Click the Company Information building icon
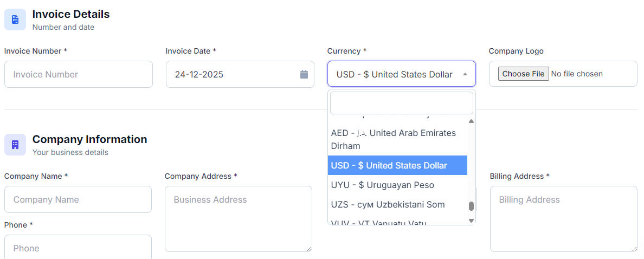Image resolution: width=644 pixels, height=259 pixels. [15, 145]
